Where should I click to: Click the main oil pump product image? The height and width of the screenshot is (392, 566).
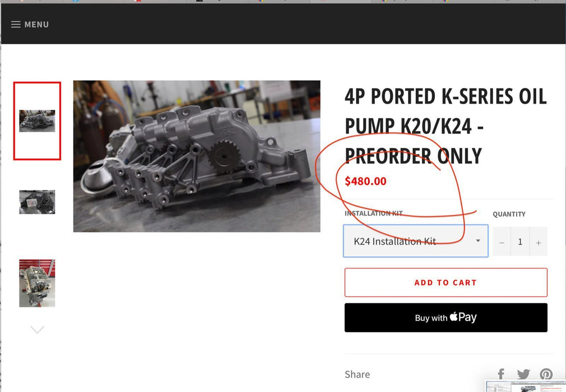(197, 156)
